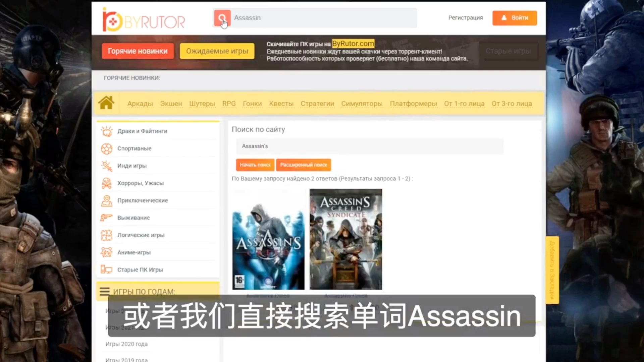Viewport: 644px width, 362px height.
Task: Click the Приключенческие map pin icon
Action: pyautogui.click(x=107, y=201)
